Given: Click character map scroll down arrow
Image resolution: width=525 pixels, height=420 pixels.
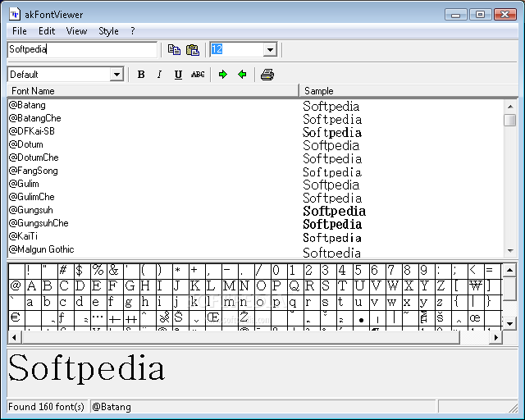Looking at the screenshot, I should click(x=509, y=323).
